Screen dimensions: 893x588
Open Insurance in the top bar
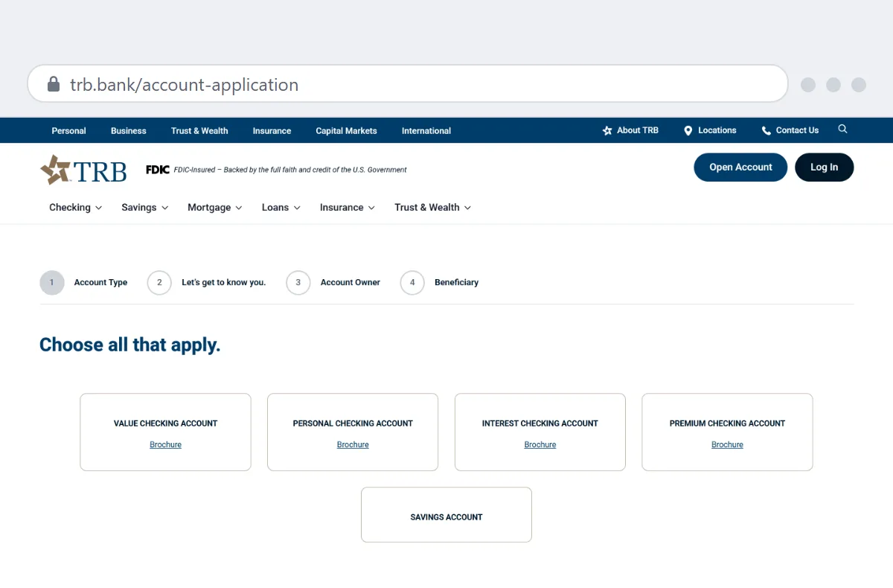pyautogui.click(x=272, y=130)
